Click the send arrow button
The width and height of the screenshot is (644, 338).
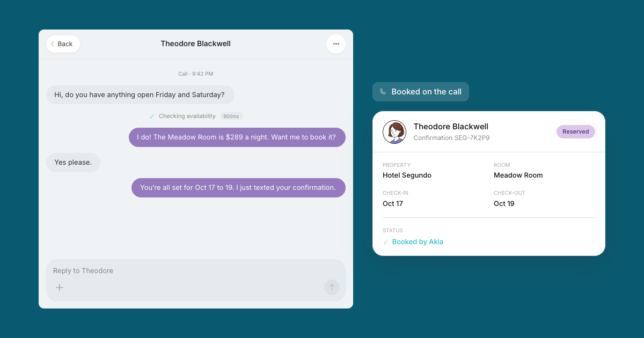pyautogui.click(x=332, y=288)
